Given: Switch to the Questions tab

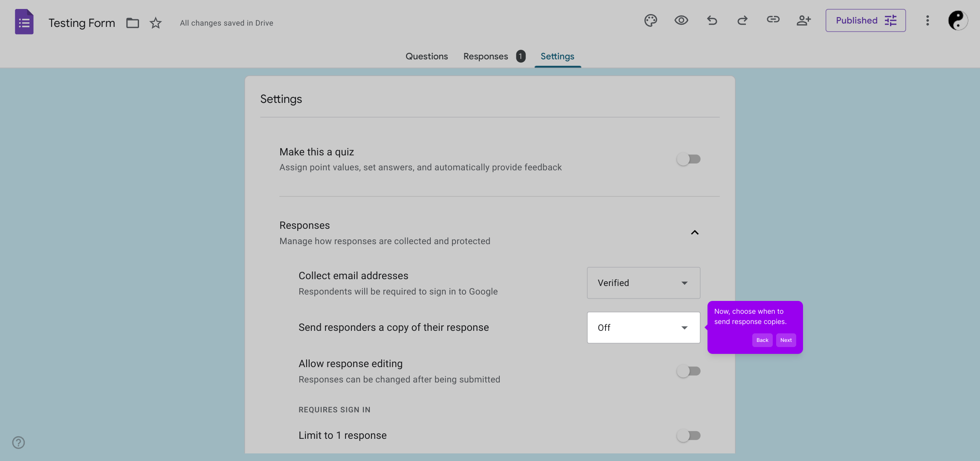Looking at the screenshot, I should (x=426, y=56).
